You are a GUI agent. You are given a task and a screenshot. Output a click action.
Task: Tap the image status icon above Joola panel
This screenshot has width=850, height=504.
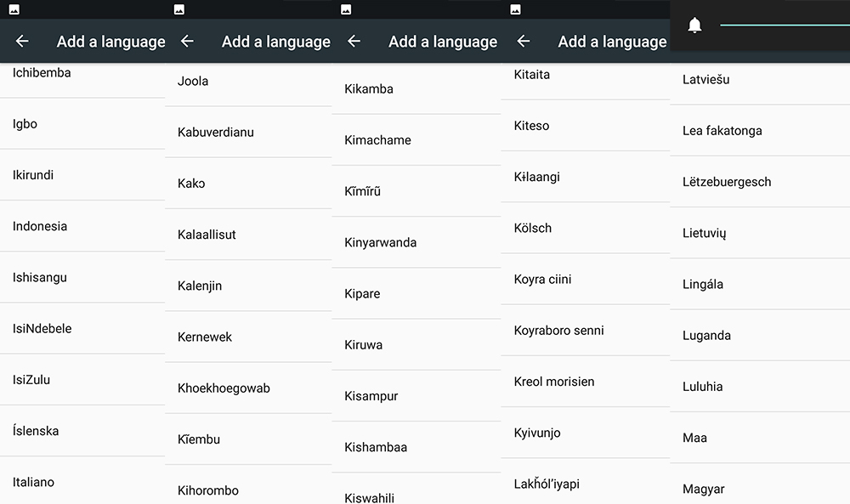[x=178, y=9]
